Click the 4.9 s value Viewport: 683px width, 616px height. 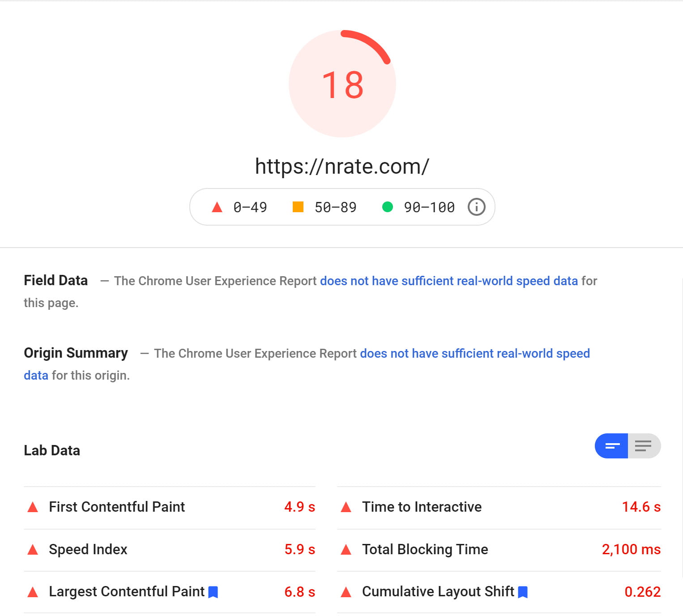(300, 507)
